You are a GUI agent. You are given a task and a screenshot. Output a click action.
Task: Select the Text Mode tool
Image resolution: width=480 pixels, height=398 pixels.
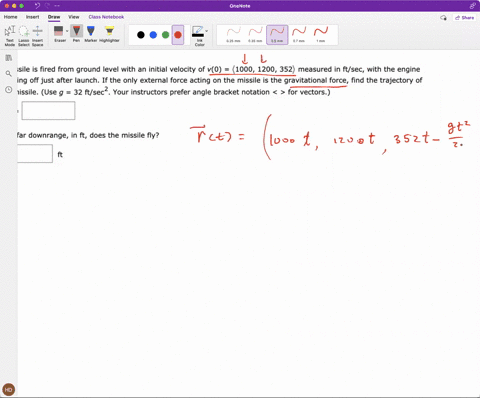pyautogui.click(x=10, y=35)
